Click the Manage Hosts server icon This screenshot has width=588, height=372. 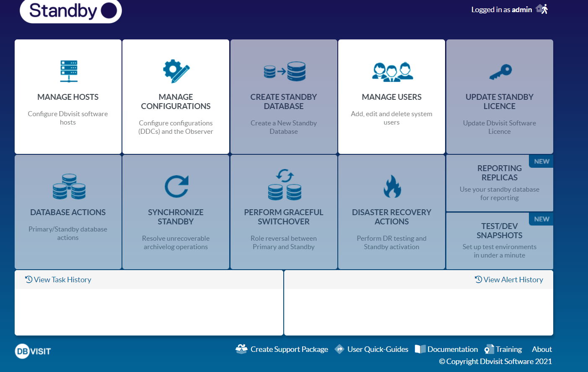(x=68, y=71)
